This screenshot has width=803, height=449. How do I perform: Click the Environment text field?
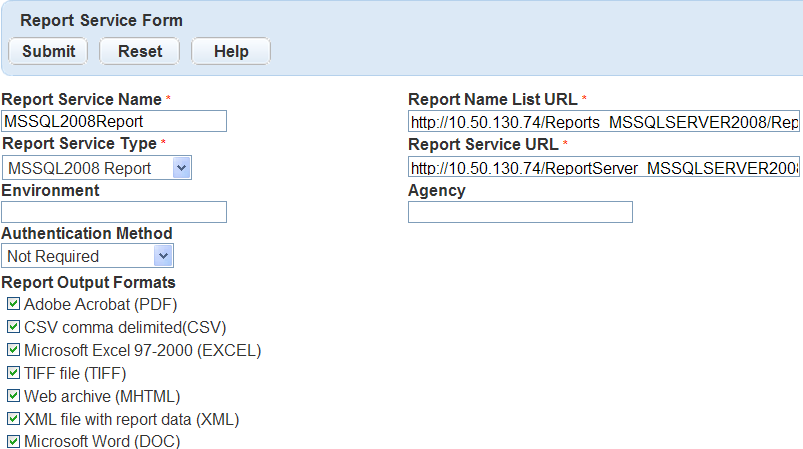[x=114, y=212]
